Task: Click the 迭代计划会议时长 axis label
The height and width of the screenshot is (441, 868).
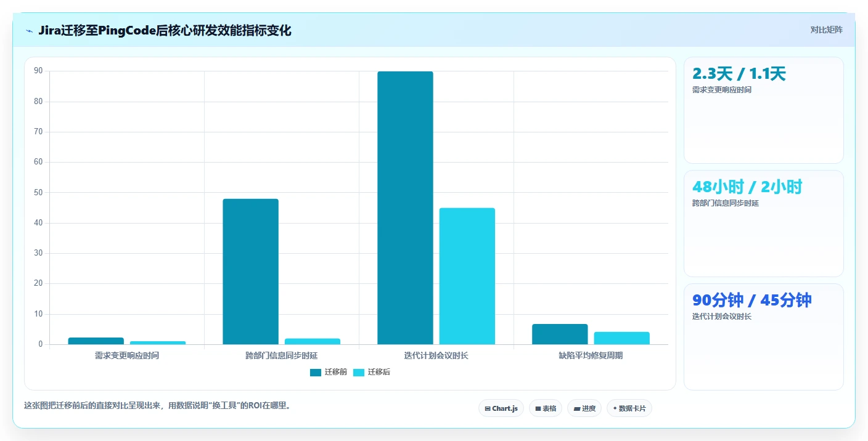Action: pos(436,355)
